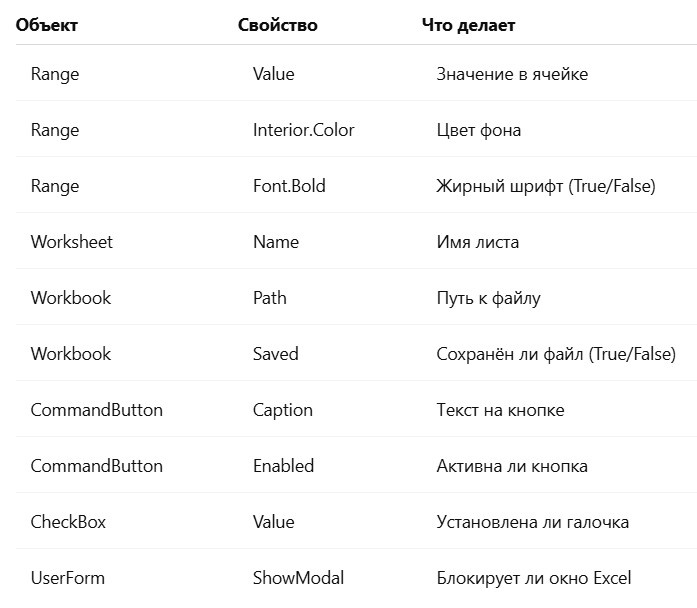This screenshot has height=608, width=697.
Task: Select the Enabled property cell
Action: (284, 466)
